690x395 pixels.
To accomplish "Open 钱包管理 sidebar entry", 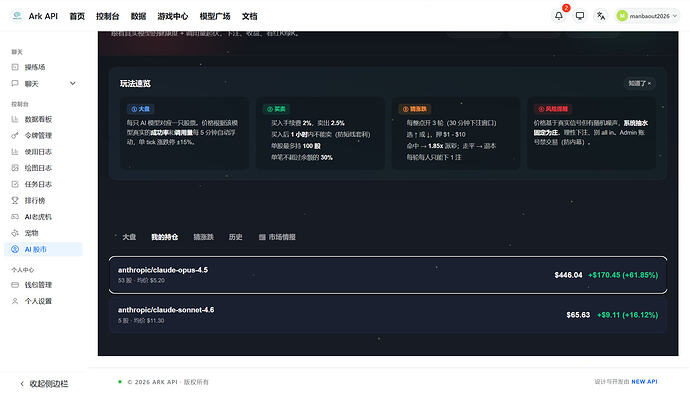I will 43,285.
